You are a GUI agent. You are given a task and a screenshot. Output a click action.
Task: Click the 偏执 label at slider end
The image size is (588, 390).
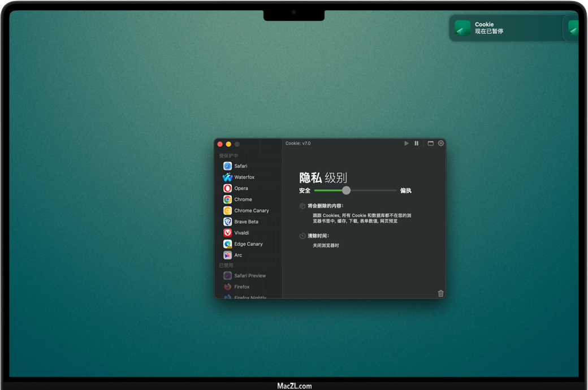point(406,190)
